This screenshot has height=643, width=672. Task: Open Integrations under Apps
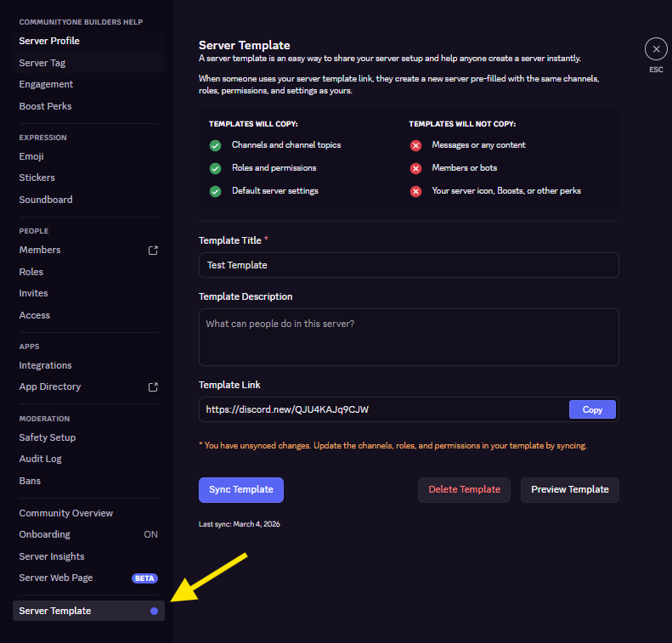pos(88,365)
